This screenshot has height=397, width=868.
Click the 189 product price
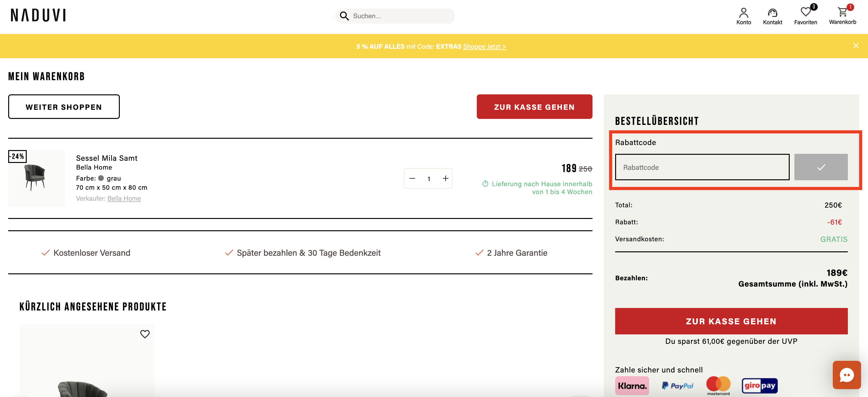[x=569, y=168]
